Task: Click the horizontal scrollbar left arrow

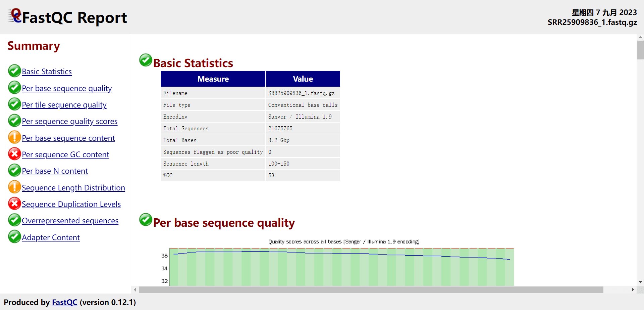Action: pyautogui.click(x=135, y=290)
